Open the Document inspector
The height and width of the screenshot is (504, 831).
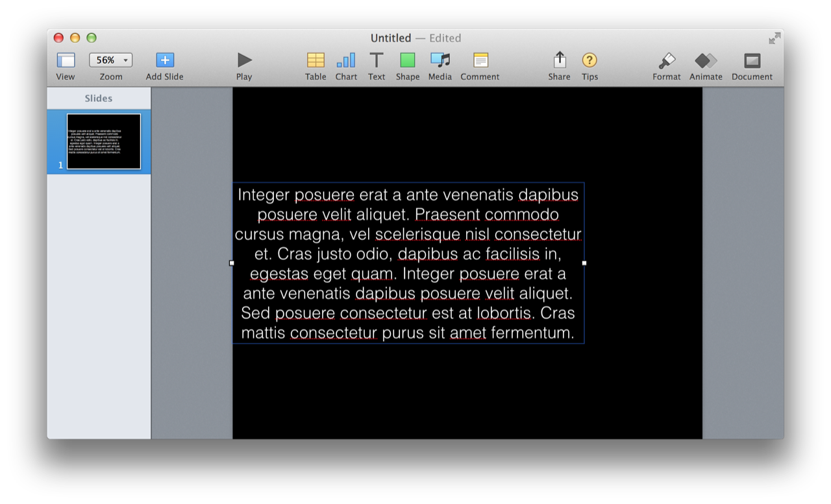click(x=752, y=60)
